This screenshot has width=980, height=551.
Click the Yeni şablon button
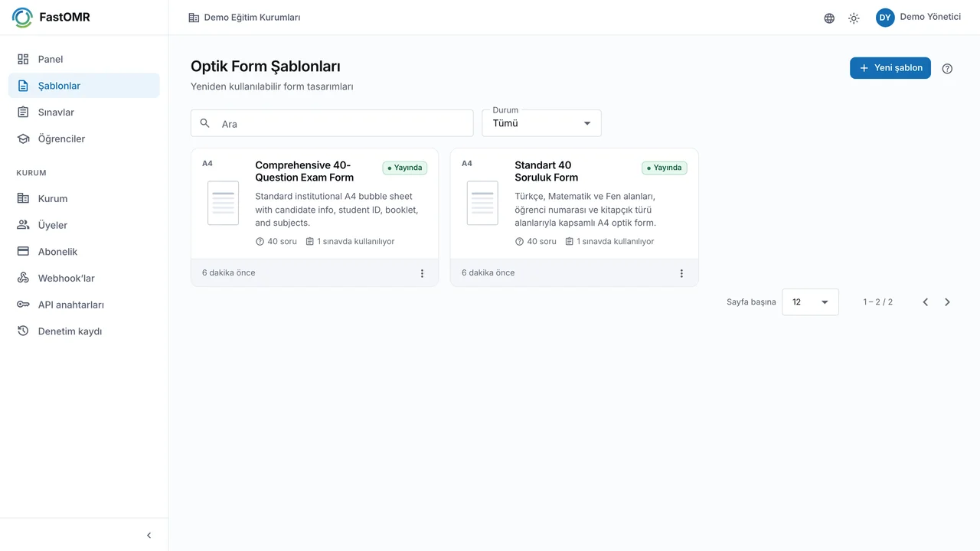click(x=890, y=68)
